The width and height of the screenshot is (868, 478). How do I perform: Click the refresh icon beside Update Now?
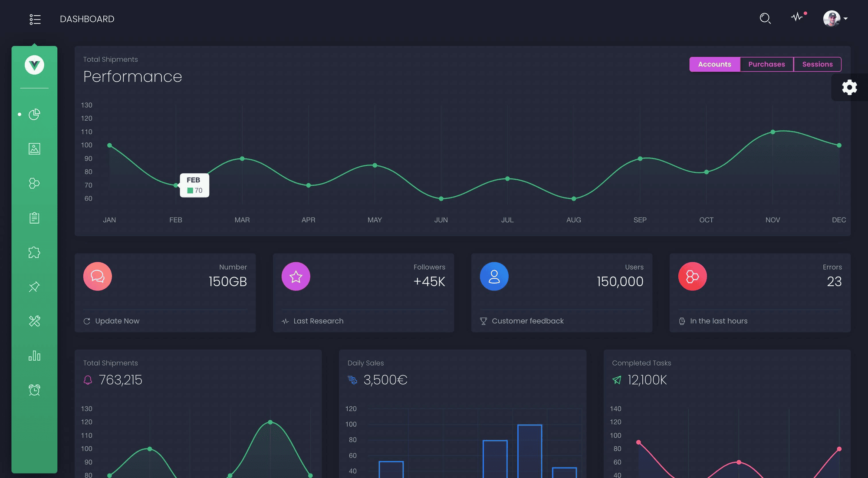pos(87,321)
